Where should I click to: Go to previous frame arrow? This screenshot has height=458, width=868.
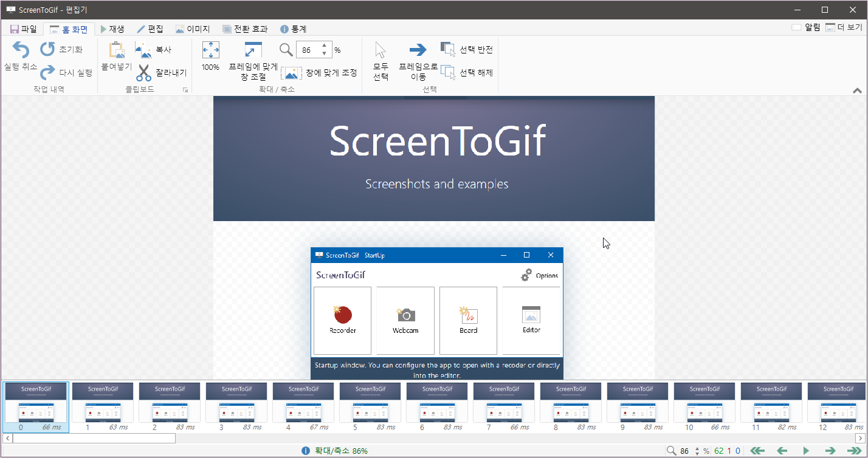coord(782,451)
